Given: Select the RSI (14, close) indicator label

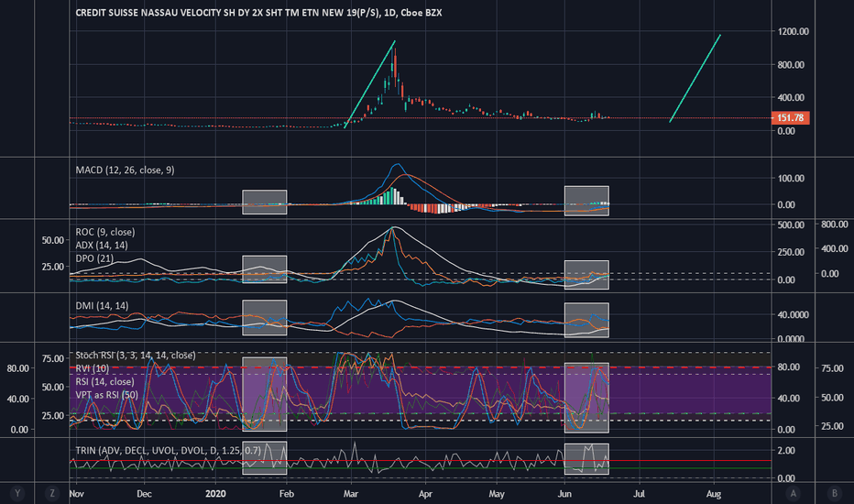Looking at the screenshot, I should pyautogui.click(x=104, y=381).
